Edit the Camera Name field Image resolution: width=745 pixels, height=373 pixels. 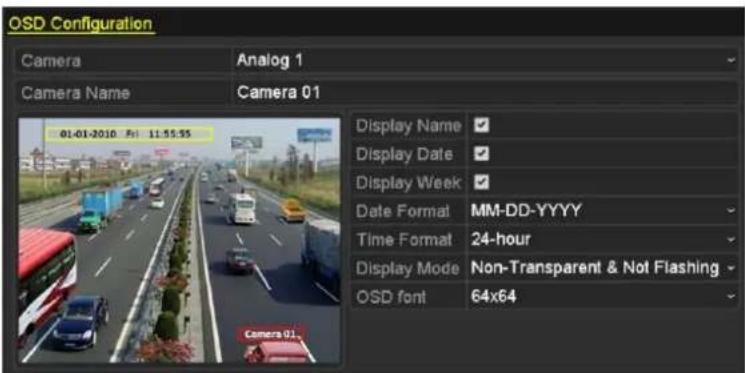coord(485,93)
